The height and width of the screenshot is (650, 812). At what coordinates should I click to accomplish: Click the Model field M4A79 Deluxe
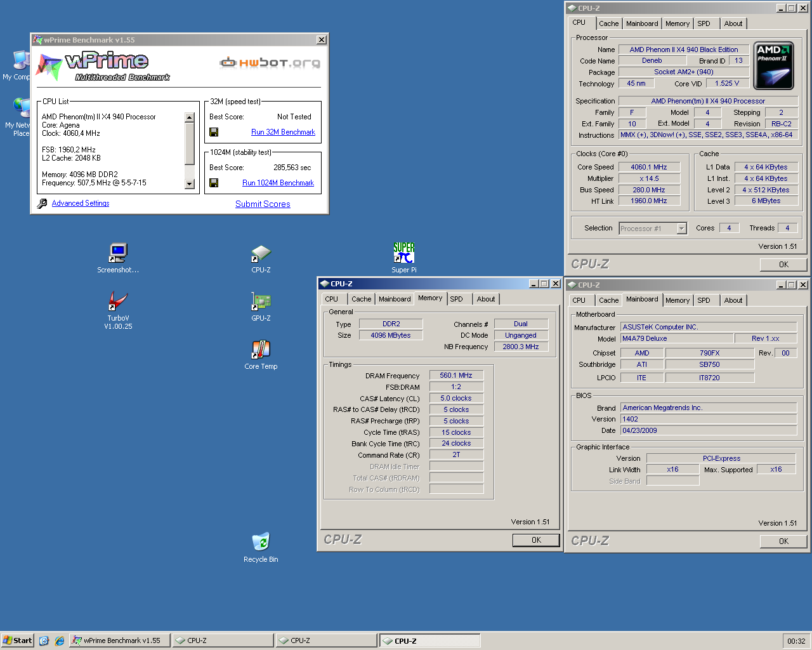click(676, 338)
